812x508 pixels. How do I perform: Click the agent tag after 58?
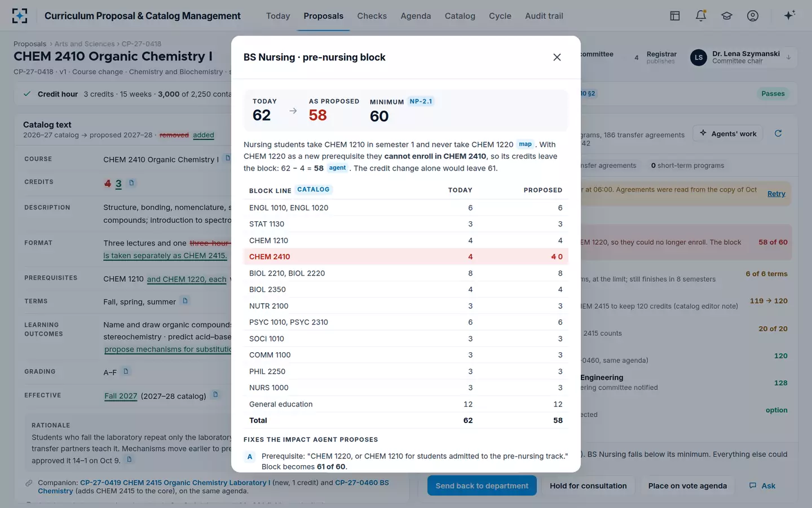pos(337,168)
